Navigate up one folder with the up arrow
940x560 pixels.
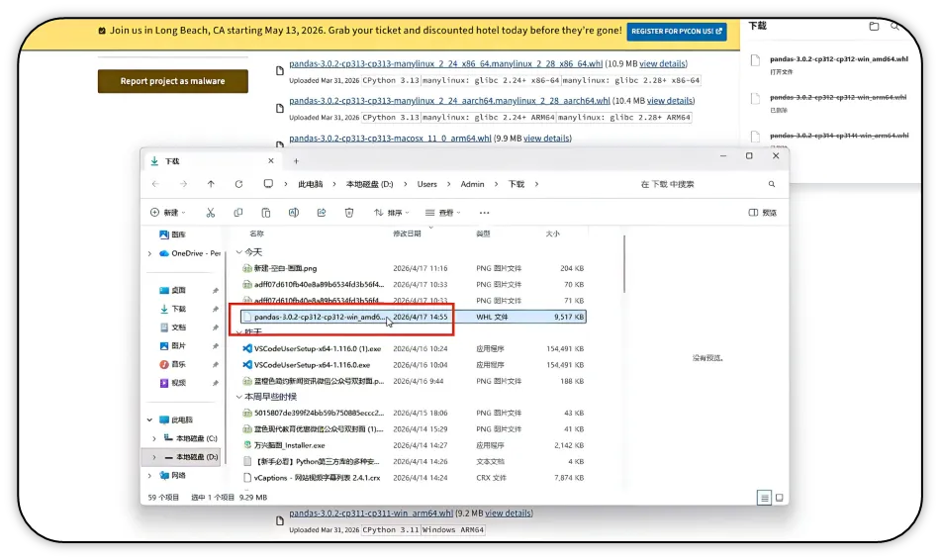click(x=211, y=184)
